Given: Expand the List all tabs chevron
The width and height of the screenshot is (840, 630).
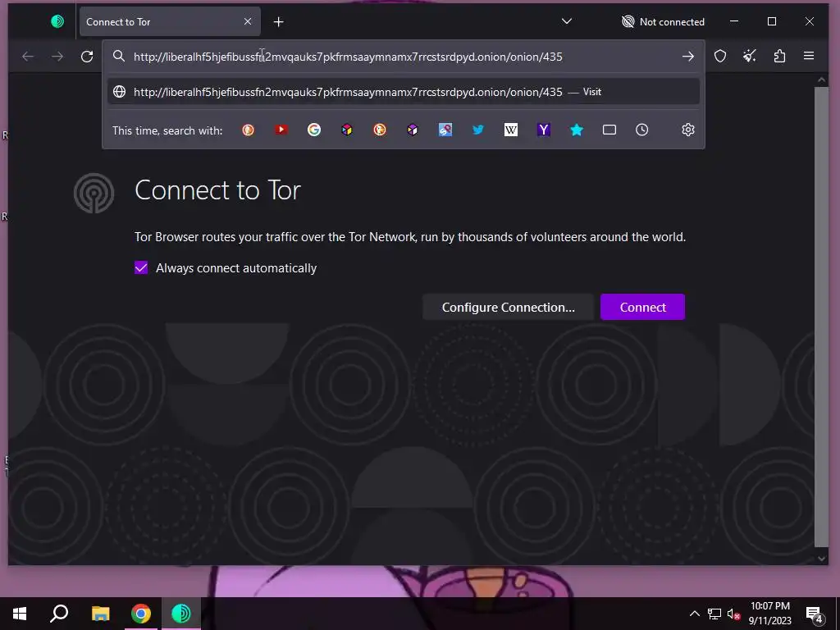Looking at the screenshot, I should (x=566, y=21).
